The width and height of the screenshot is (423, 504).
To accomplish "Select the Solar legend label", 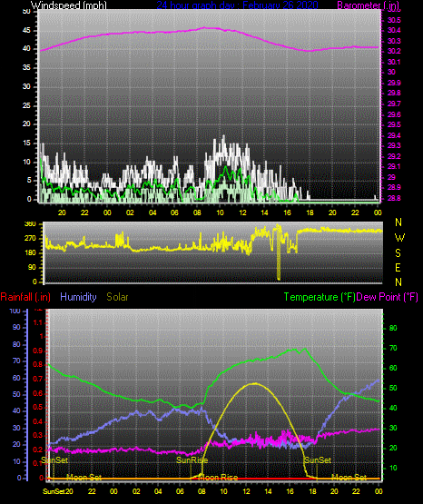I will click(117, 297).
